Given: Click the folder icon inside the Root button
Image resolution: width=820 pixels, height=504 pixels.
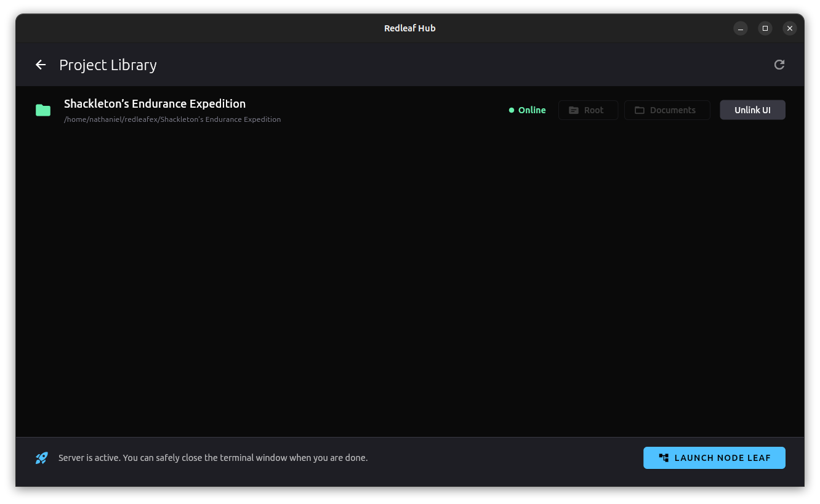Looking at the screenshot, I should tap(574, 110).
